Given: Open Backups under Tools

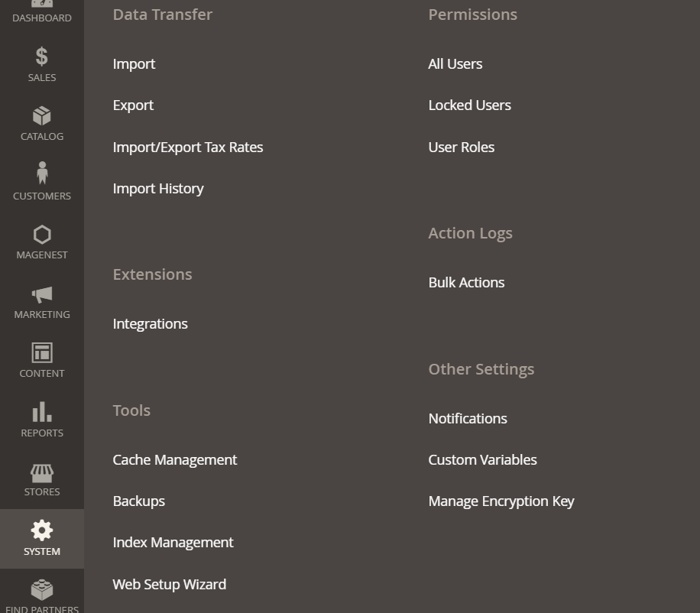Looking at the screenshot, I should coord(139,501).
